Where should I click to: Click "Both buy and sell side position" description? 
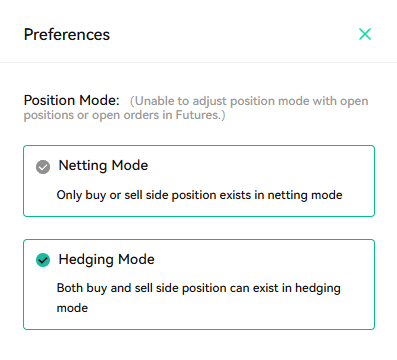pos(199,298)
